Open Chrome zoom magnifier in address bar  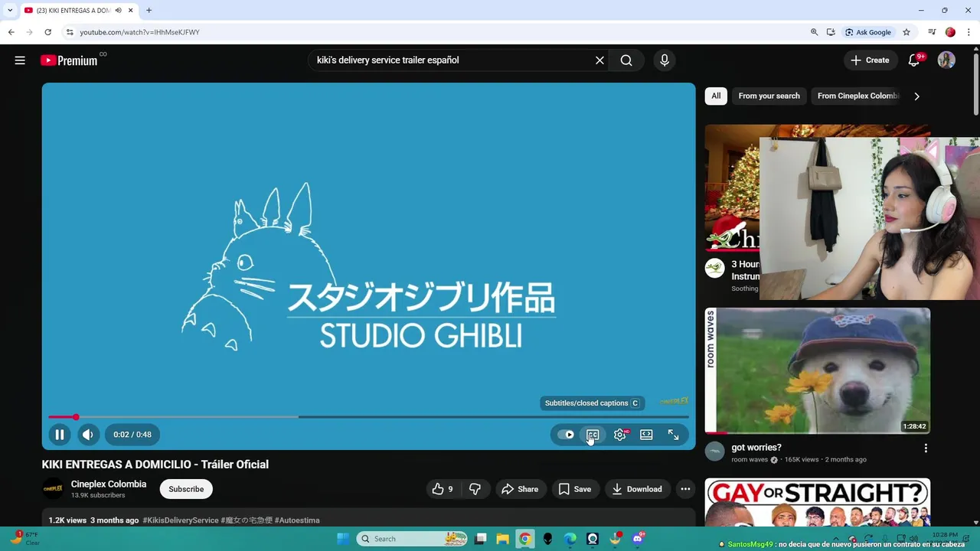[814, 32]
